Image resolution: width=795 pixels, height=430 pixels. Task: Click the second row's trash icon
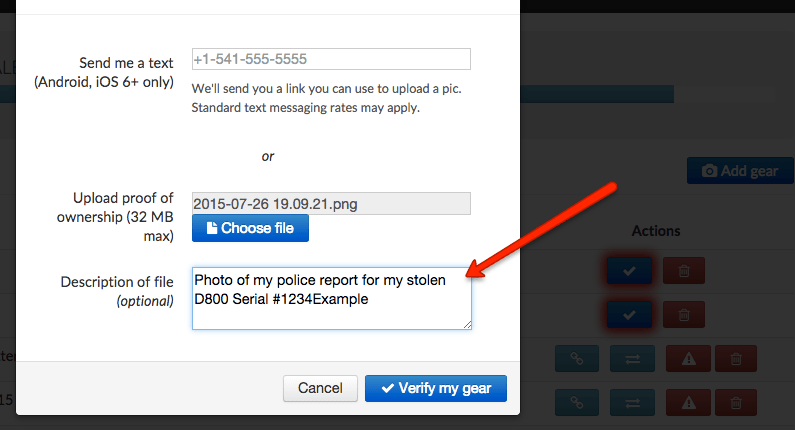pos(684,314)
